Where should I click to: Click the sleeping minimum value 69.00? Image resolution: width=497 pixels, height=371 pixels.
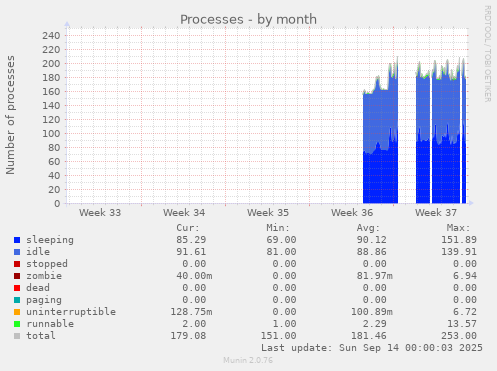(281, 240)
